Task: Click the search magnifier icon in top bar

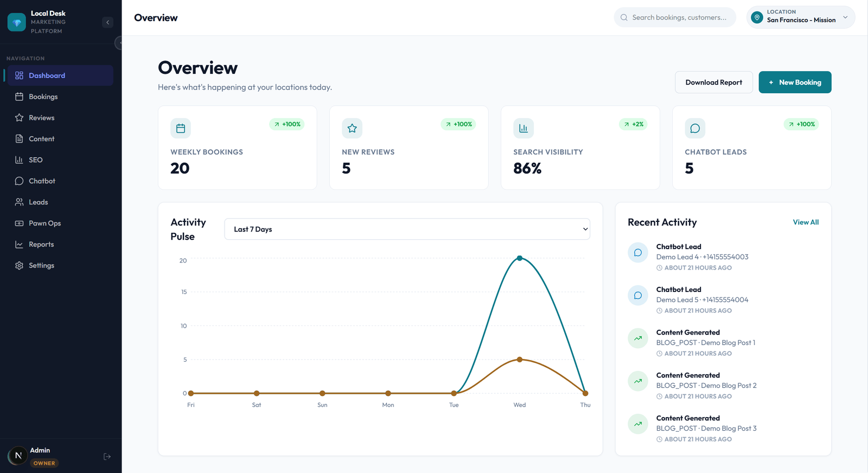Action: coord(624,17)
